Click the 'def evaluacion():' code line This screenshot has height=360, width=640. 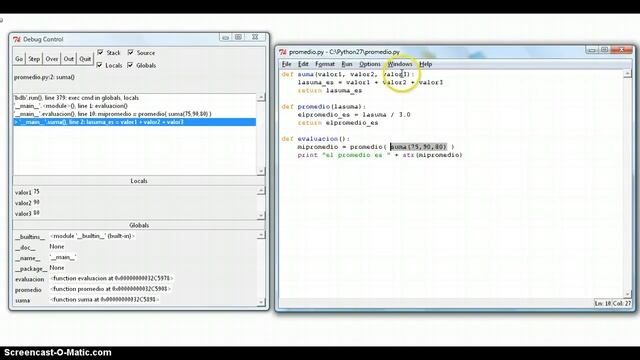[315, 139]
